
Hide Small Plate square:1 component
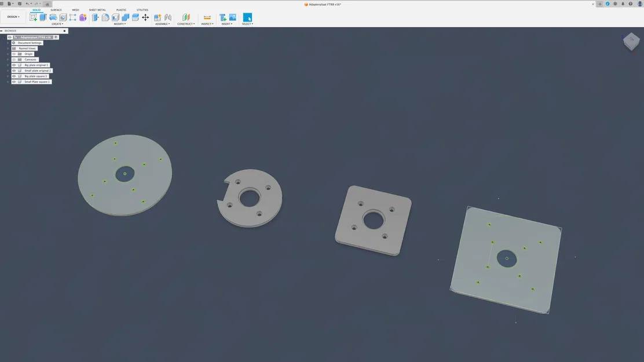click(14, 82)
